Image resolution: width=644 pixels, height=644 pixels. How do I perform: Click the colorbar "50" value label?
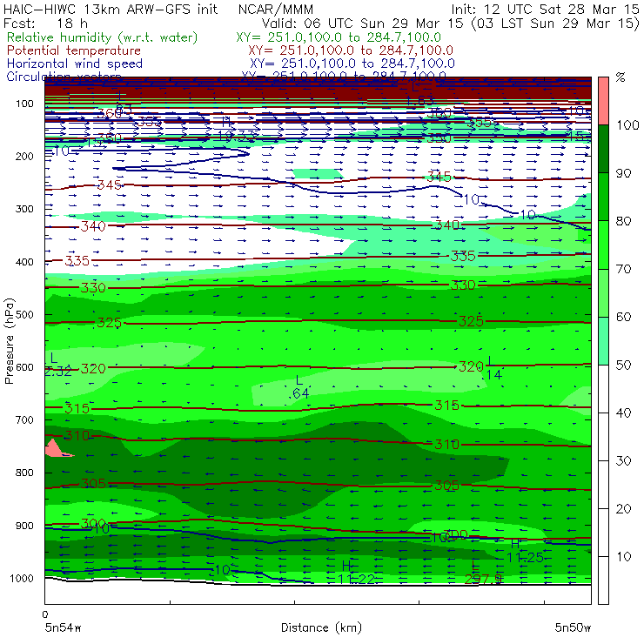click(x=623, y=366)
